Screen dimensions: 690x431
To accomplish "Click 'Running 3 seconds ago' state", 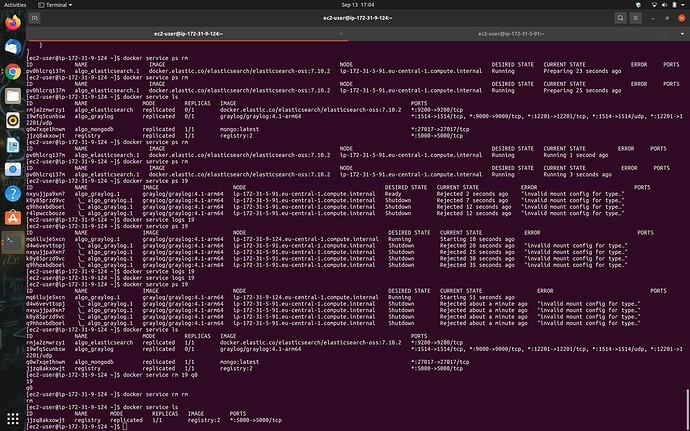I will pyautogui.click(x=577, y=174).
